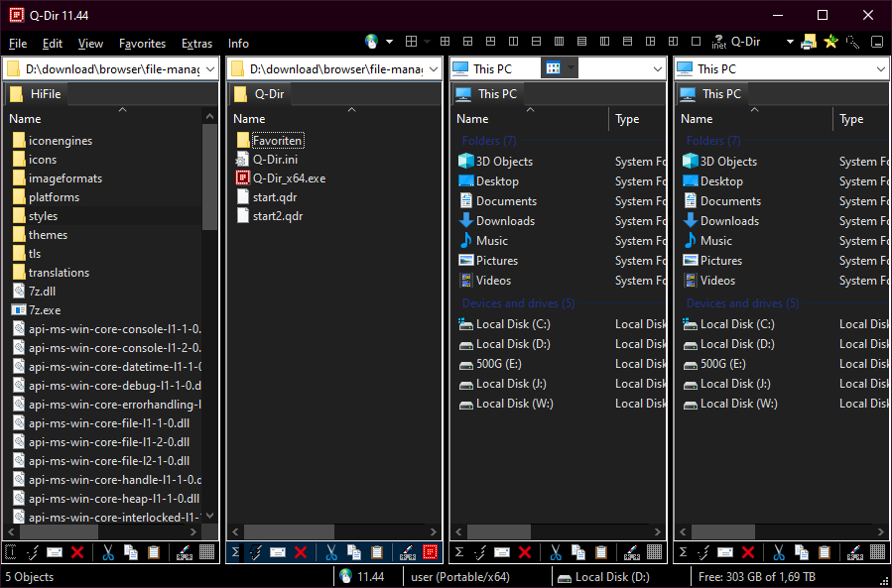Toggle the red grid button under Q-Dir pane
Screen dimensions: 892x588
coord(431,551)
